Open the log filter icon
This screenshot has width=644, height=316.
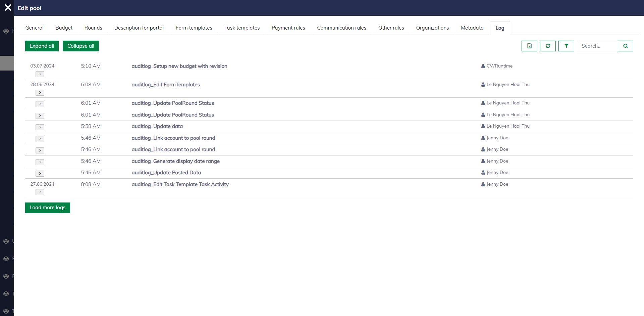[566, 46]
